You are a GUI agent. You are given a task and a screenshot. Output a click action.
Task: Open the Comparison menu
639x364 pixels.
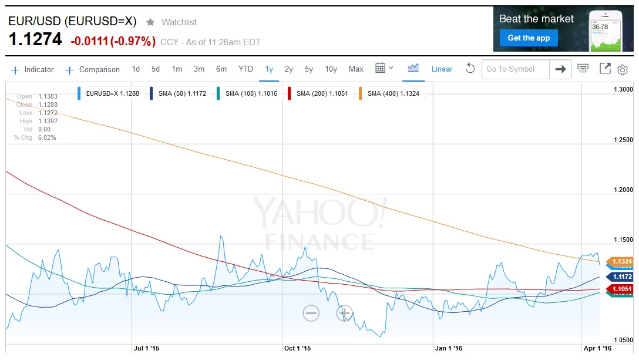93,69
